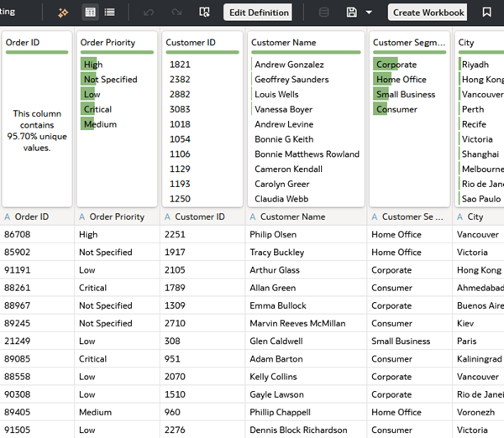Select Critical in the Order Priority tile
Image resolution: width=504 pixels, height=438 pixels.
pyautogui.click(x=97, y=109)
